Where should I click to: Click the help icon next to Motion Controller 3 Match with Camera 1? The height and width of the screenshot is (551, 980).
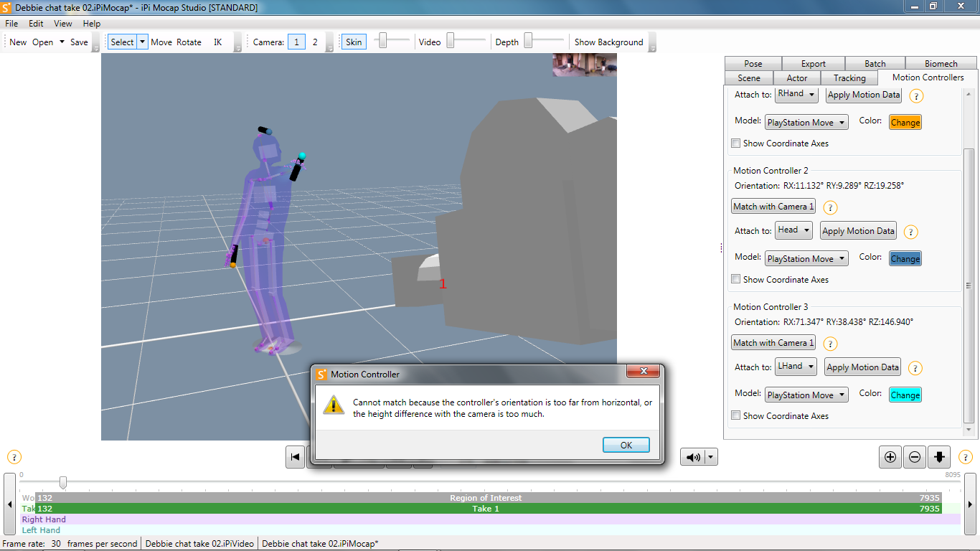(830, 344)
